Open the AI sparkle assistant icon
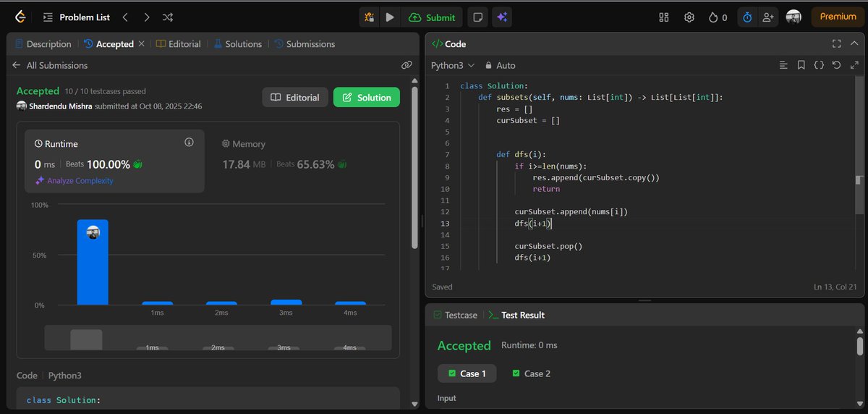Image resolution: width=868 pixels, height=414 pixels. pos(502,17)
